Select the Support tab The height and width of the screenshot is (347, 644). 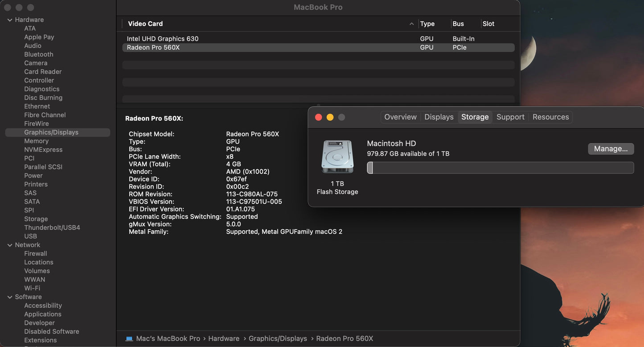[510, 117]
